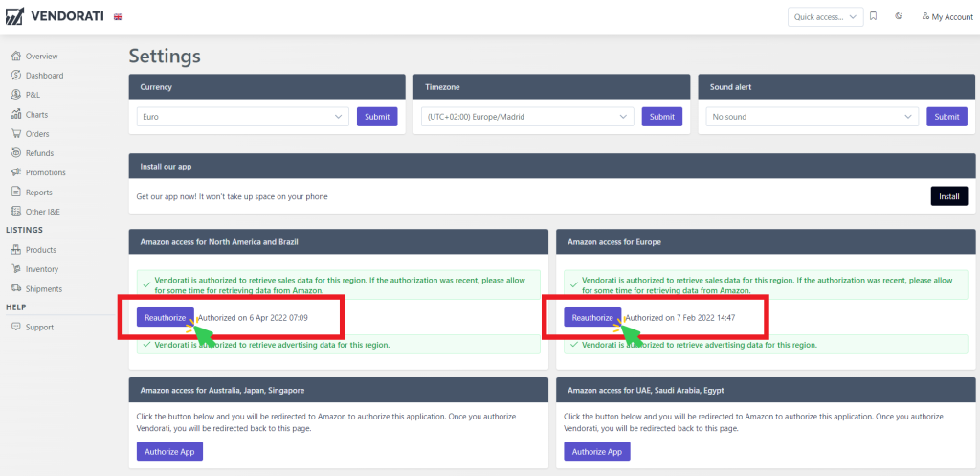Click the Products boxes icon
Viewport: 980px width, 476px height.
[x=16, y=250]
